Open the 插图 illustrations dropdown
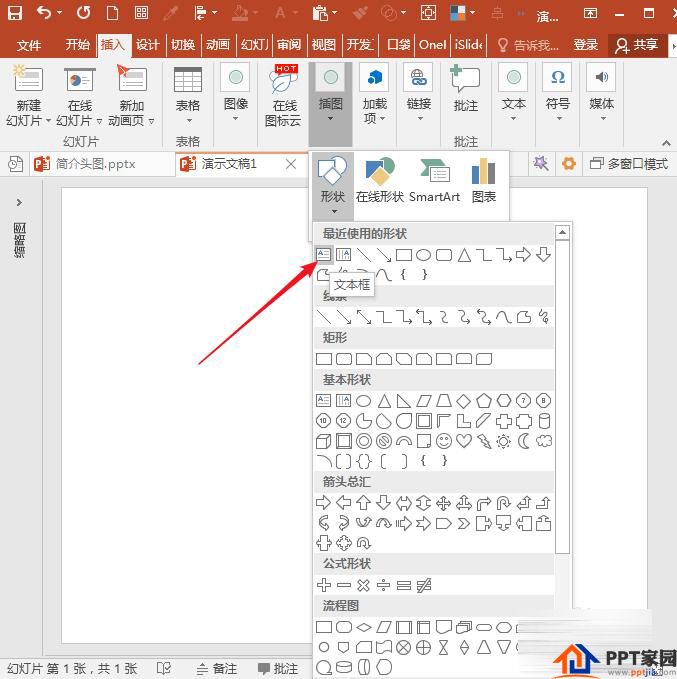The height and width of the screenshot is (679, 677). click(330, 104)
